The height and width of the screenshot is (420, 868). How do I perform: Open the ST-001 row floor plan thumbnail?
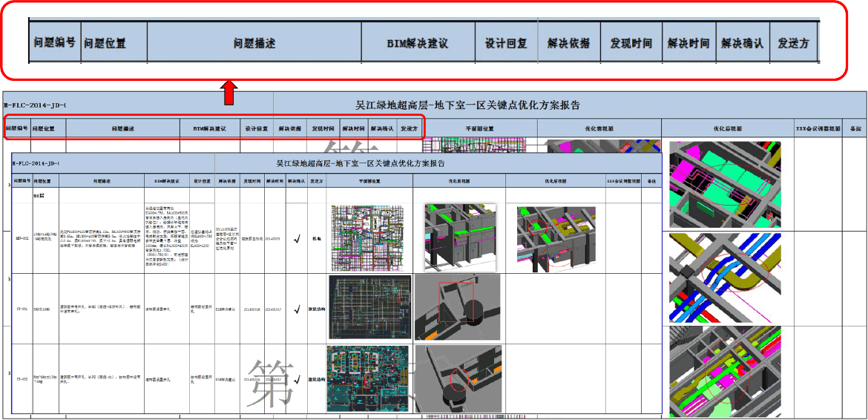369,308
